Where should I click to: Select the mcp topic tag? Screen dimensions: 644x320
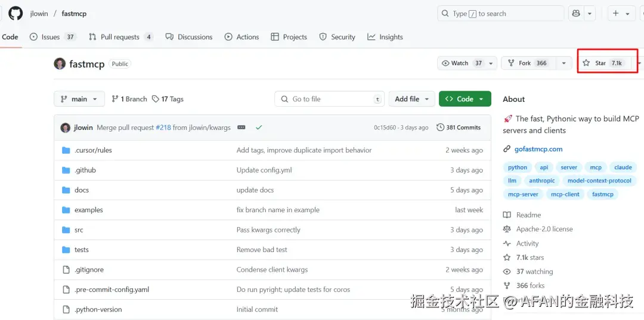click(x=596, y=167)
